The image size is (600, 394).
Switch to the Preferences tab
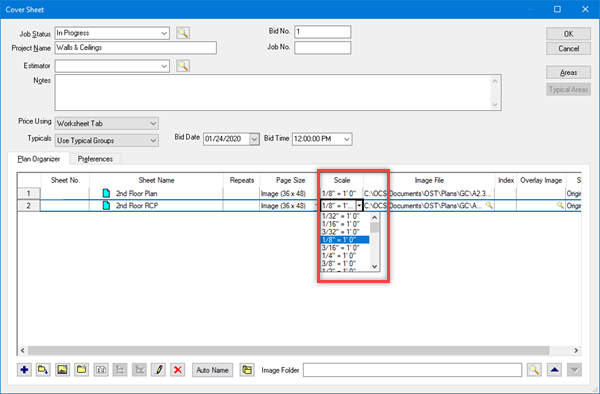pos(95,159)
